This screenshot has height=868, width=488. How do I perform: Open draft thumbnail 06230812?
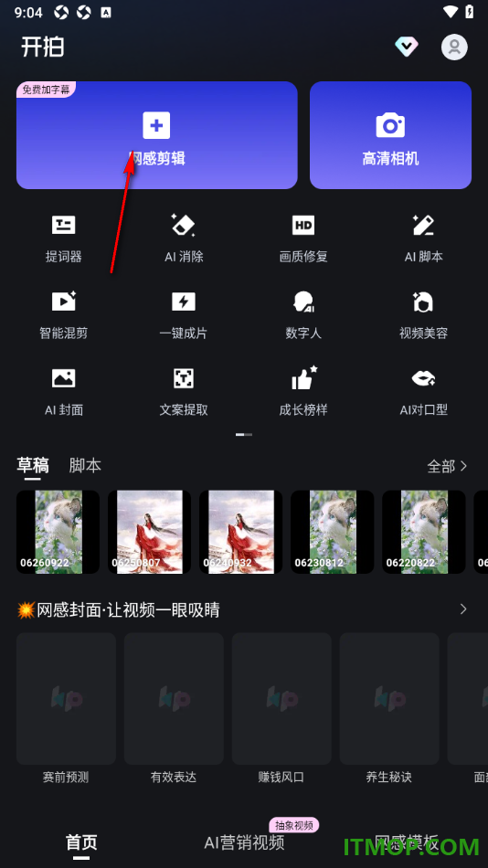pyautogui.click(x=333, y=532)
